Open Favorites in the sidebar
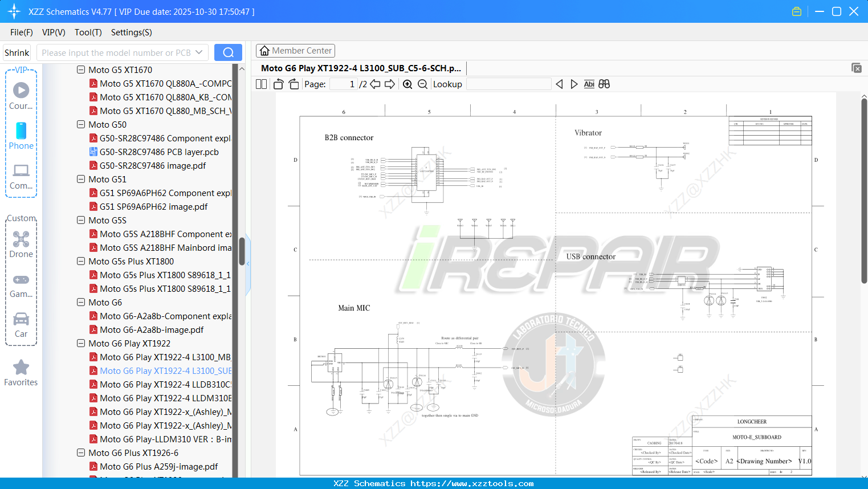Image resolution: width=868 pixels, height=489 pixels. tap(21, 373)
